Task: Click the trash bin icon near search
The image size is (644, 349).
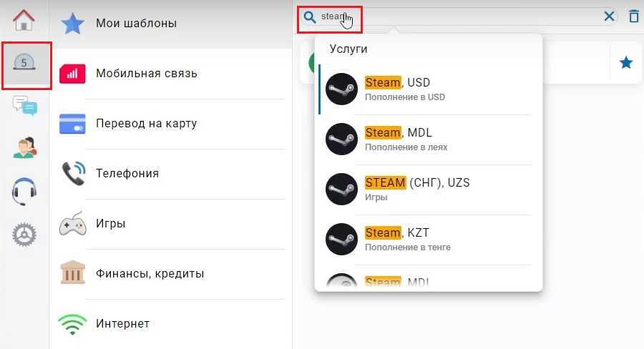Action: (634, 16)
